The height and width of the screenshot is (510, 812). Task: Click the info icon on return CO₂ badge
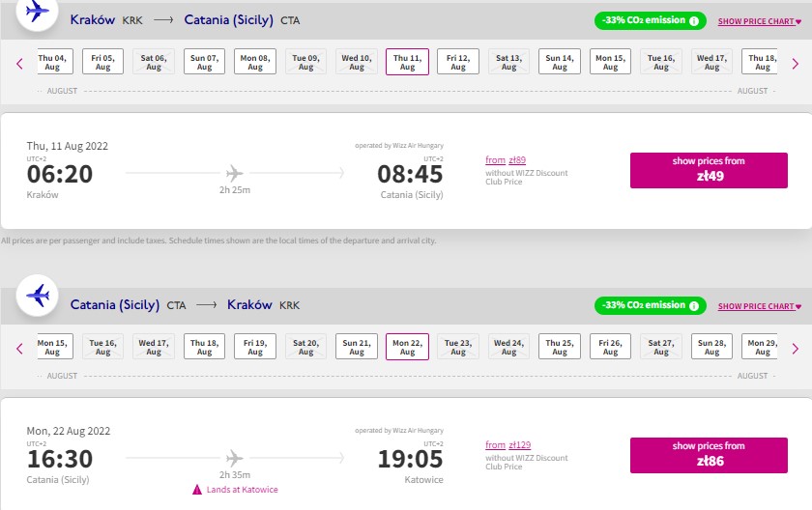coord(694,305)
